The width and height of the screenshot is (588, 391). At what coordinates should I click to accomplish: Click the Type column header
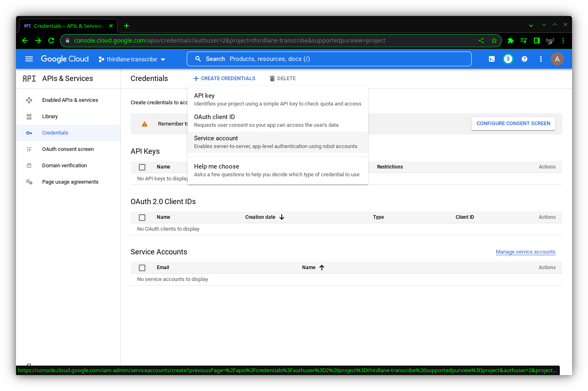tap(378, 217)
